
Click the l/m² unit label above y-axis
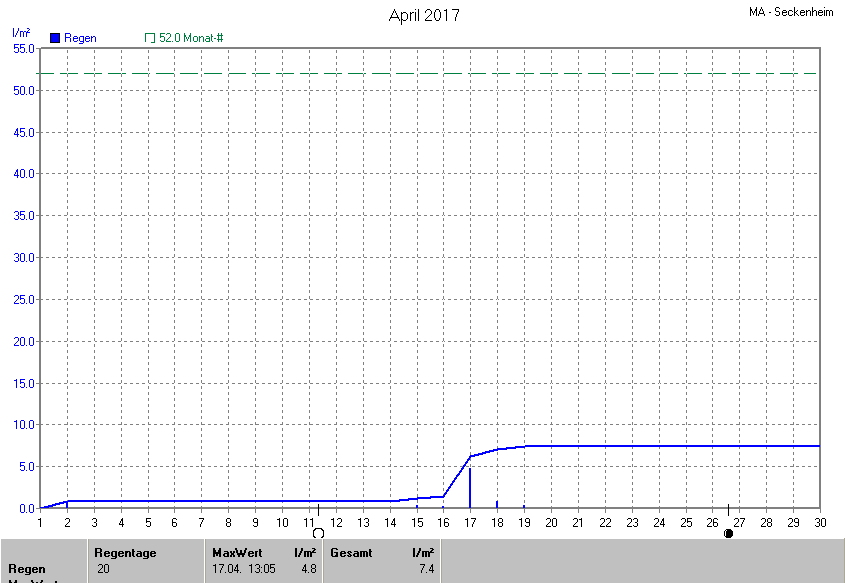click(x=20, y=33)
